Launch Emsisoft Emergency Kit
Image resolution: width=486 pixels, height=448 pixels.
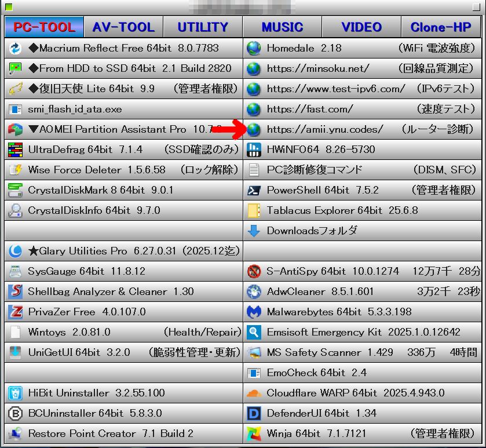363,332
